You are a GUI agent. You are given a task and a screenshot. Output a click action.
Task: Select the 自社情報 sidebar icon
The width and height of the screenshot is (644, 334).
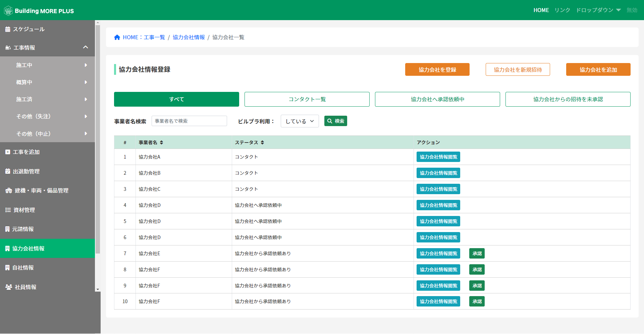pos(8,268)
